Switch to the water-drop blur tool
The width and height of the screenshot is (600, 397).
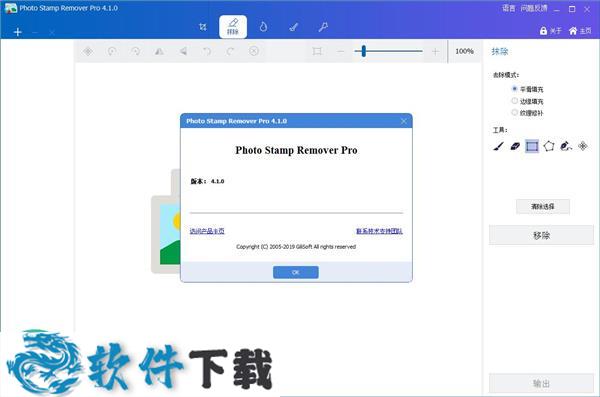tap(263, 27)
